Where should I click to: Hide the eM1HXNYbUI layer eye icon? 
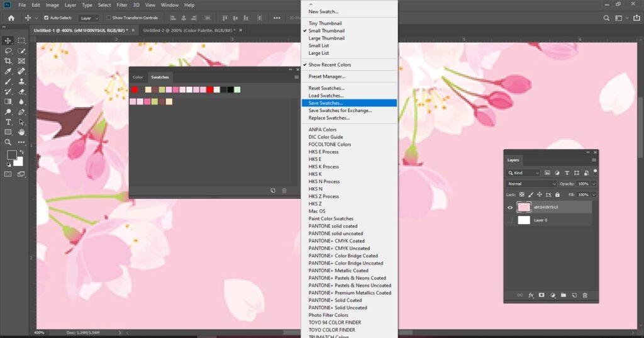pyautogui.click(x=510, y=208)
